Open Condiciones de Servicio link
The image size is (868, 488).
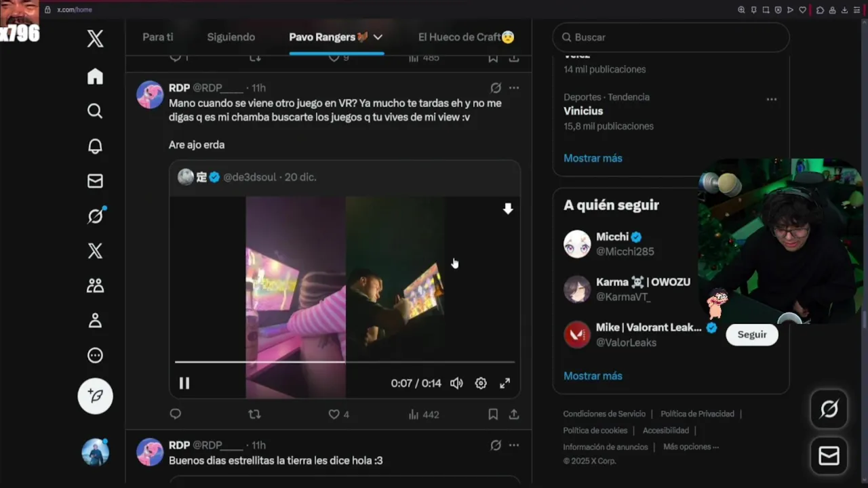604,414
